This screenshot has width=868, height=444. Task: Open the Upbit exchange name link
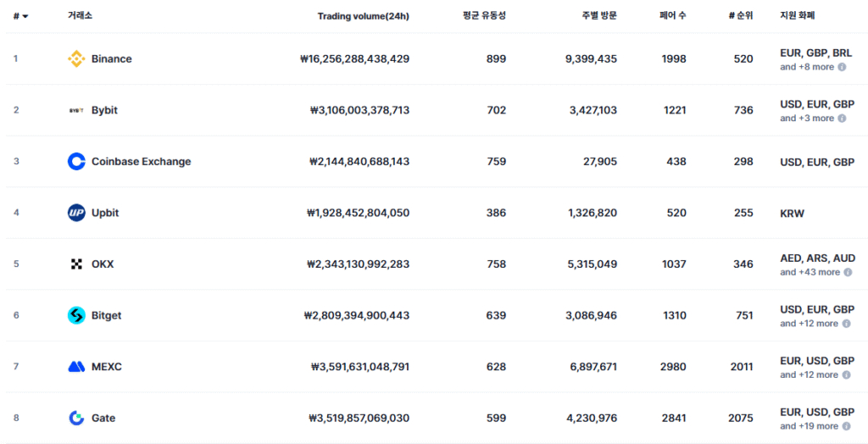pos(105,213)
